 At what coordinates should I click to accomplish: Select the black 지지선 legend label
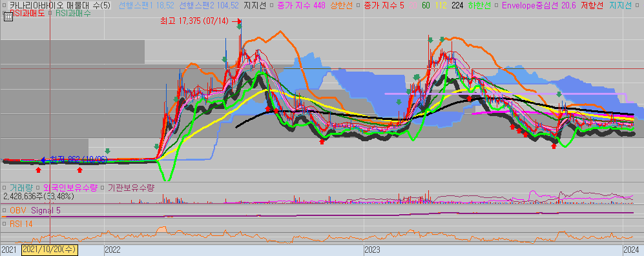(x=254, y=6)
